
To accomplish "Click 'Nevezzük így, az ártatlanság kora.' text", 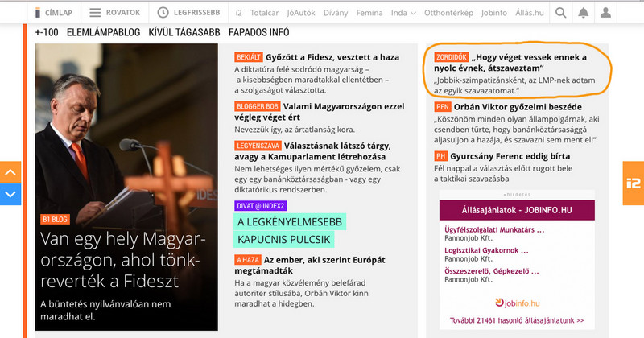I will (295, 130).
